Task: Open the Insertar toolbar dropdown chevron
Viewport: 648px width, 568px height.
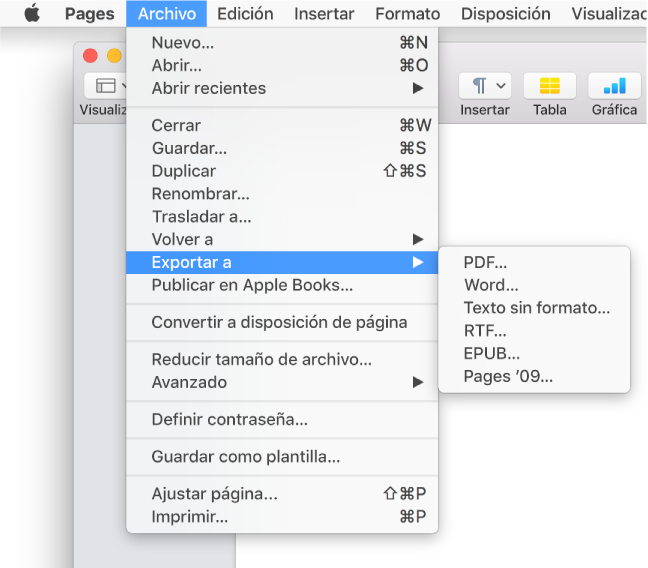Action: click(x=501, y=86)
